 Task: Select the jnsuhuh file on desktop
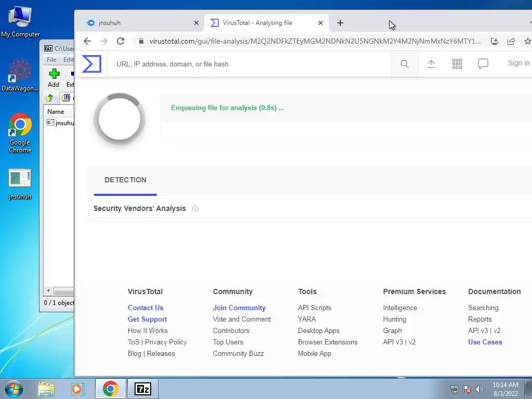tap(20, 184)
